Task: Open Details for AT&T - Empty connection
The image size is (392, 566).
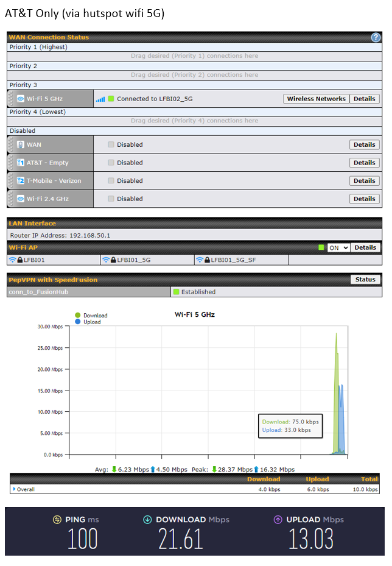Action: pyautogui.click(x=364, y=163)
